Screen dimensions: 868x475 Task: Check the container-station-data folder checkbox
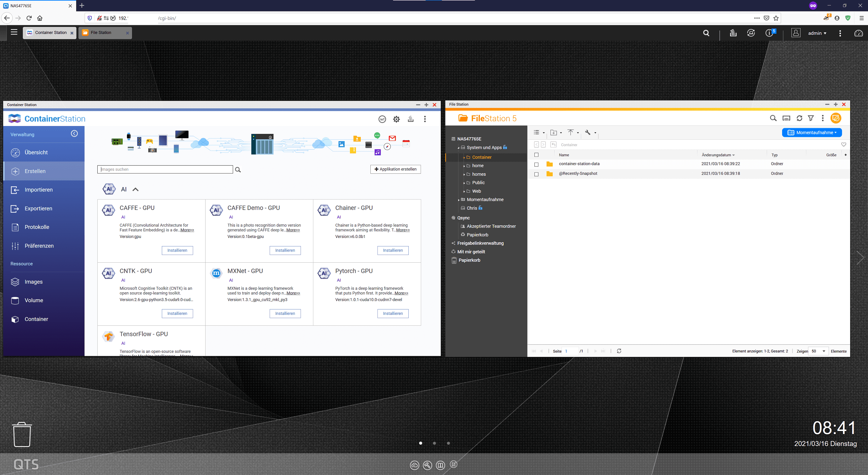click(x=536, y=164)
